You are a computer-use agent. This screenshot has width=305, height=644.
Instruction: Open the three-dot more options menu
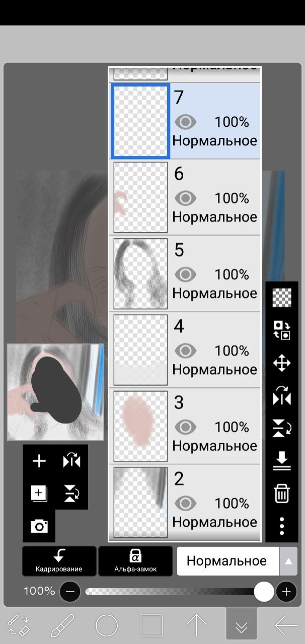282,526
